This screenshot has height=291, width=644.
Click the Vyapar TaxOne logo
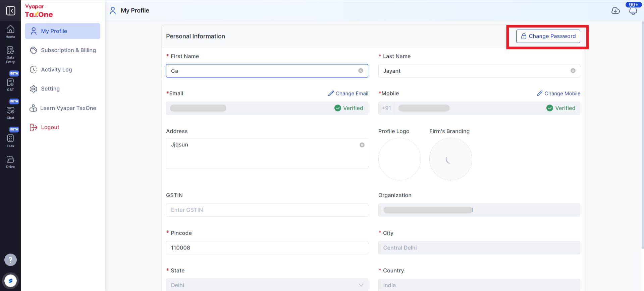click(39, 11)
